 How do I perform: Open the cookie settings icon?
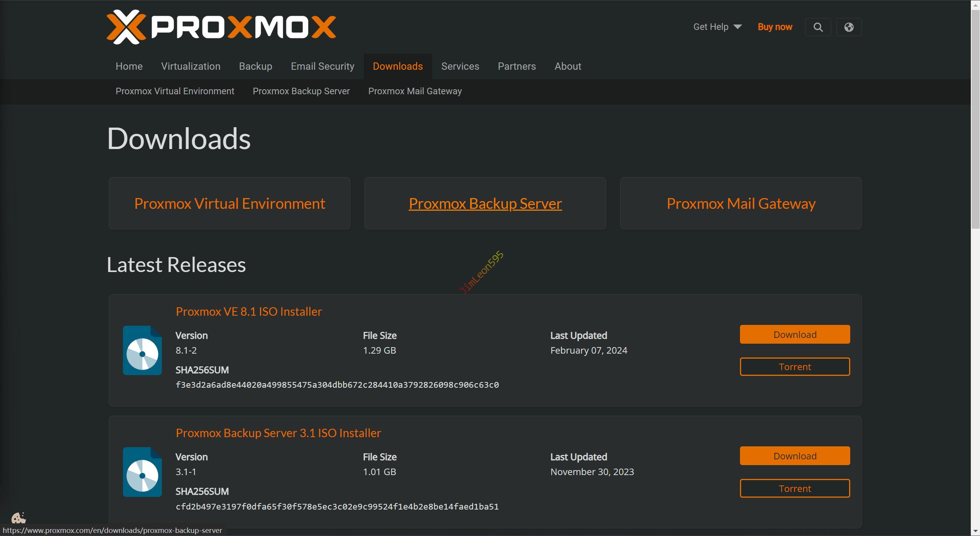(18, 518)
